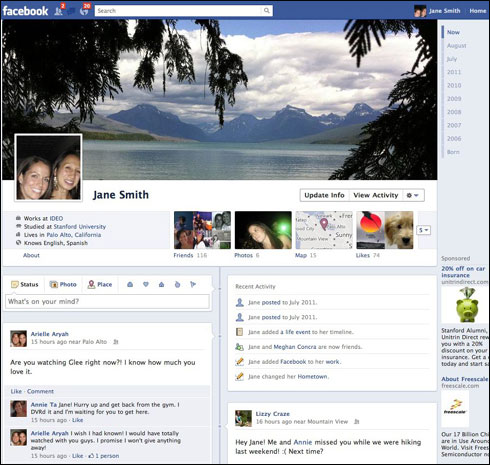Click the audience icon on Arielle Aryah's post
The height and width of the screenshot is (465, 490).
[116, 342]
